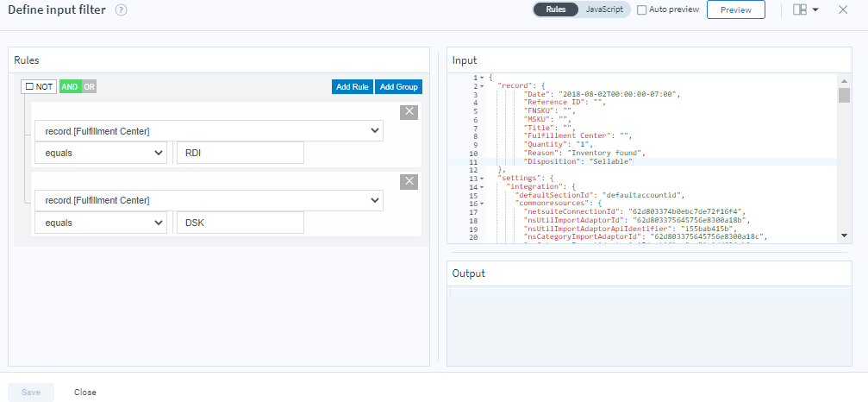The width and height of the screenshot is (868, 402).
Task: Collapse the "record" fold arrow on line 2
Action: (482, 85)
